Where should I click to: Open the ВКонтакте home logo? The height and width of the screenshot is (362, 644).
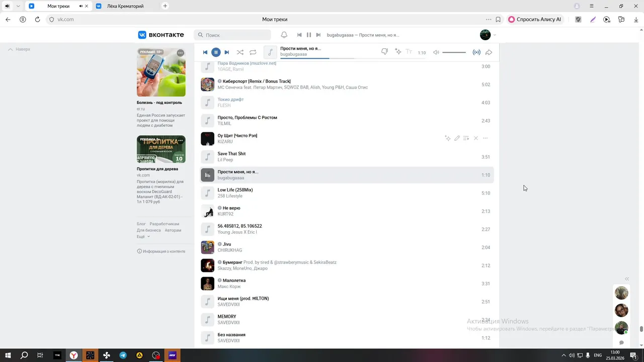(161, 35)
